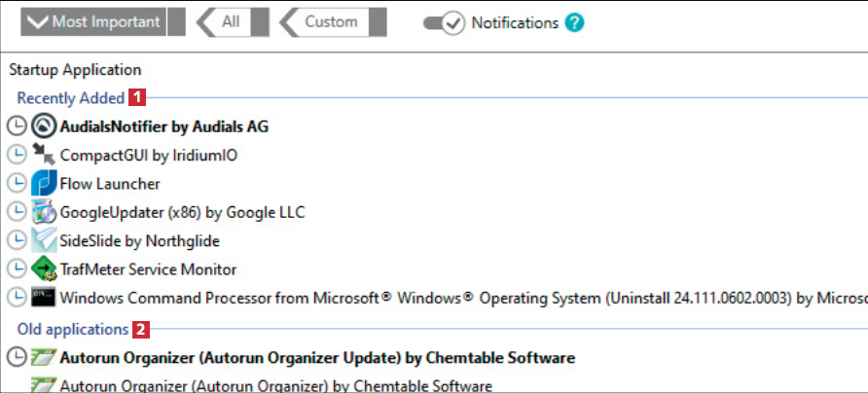Click the AudialsNotifier app icon

pyautogui.click(x=44, y=125)
